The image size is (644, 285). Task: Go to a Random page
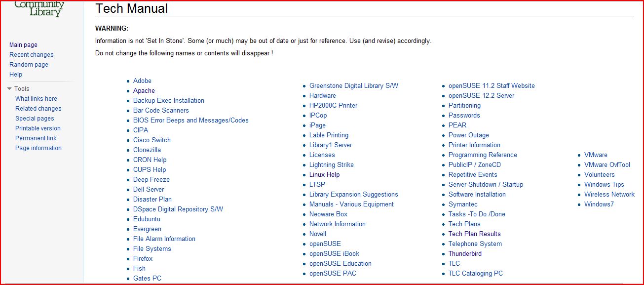click(29, 65)
